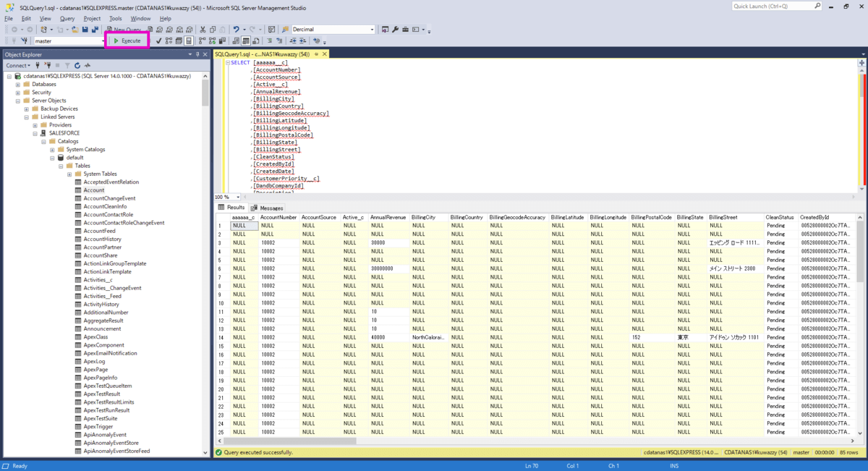Click the Cut scissors icon in toolbar

[203, 30]
